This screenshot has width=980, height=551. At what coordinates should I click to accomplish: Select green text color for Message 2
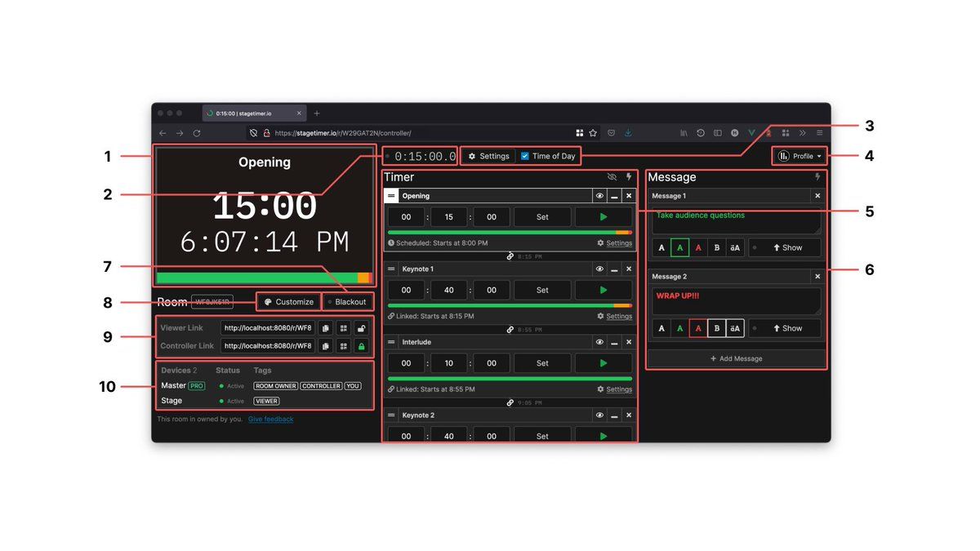tap(679, 328)
